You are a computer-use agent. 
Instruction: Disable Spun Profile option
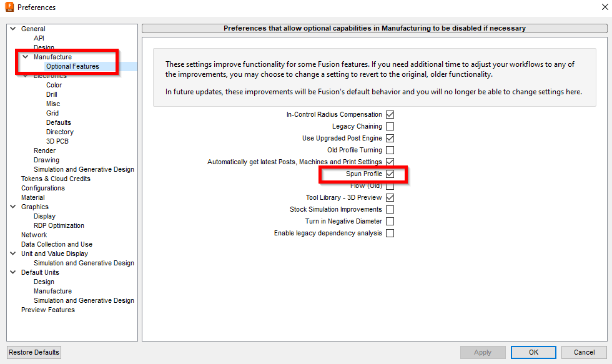(390, 174)
